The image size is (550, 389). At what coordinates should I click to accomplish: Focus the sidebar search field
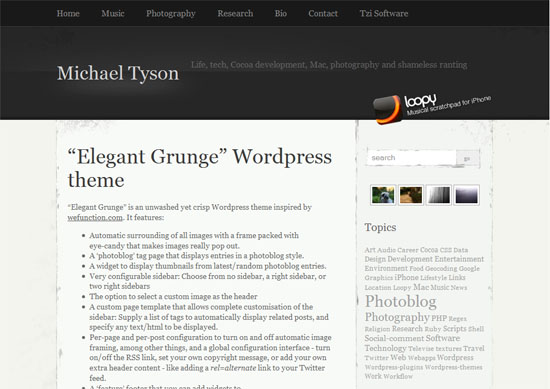(411, 158)
